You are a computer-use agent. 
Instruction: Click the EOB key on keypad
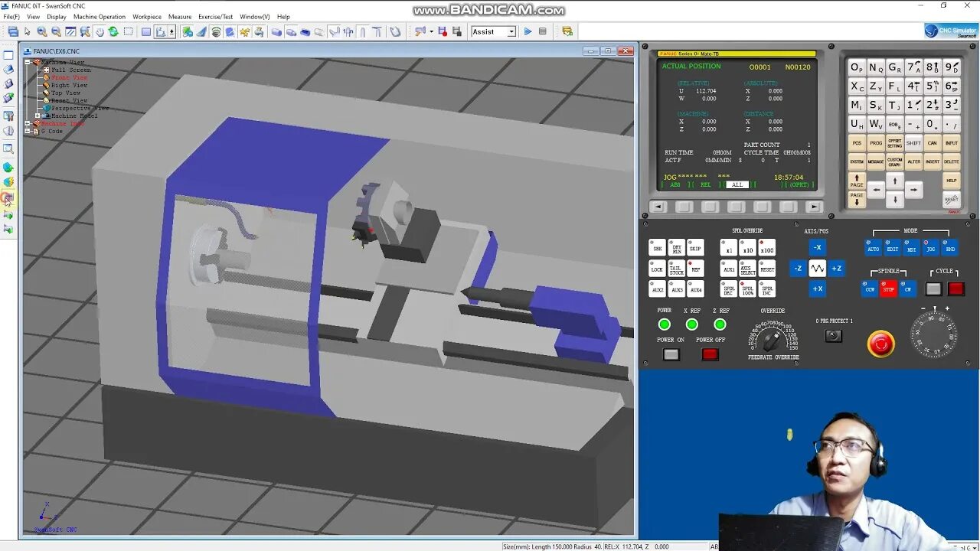coord(895,124)
